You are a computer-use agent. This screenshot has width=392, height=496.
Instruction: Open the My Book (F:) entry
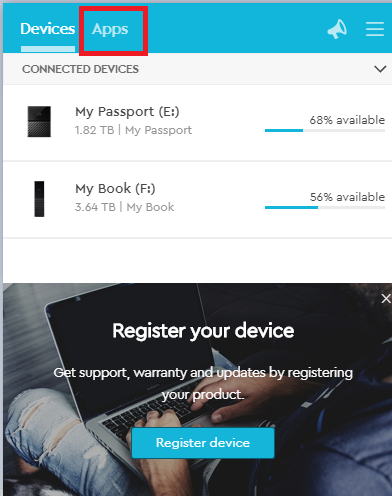click(x=197, y=199)
